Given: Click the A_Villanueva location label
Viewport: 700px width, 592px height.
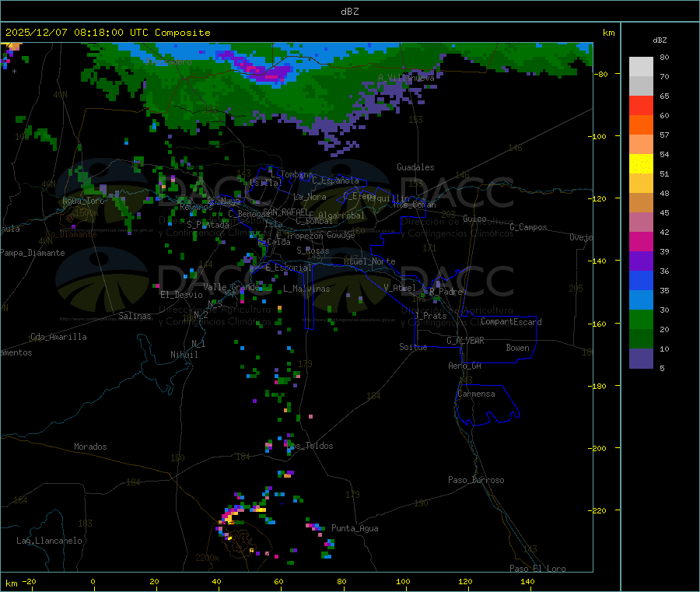Looking at the screenshot, I should (x=406, y=78).
